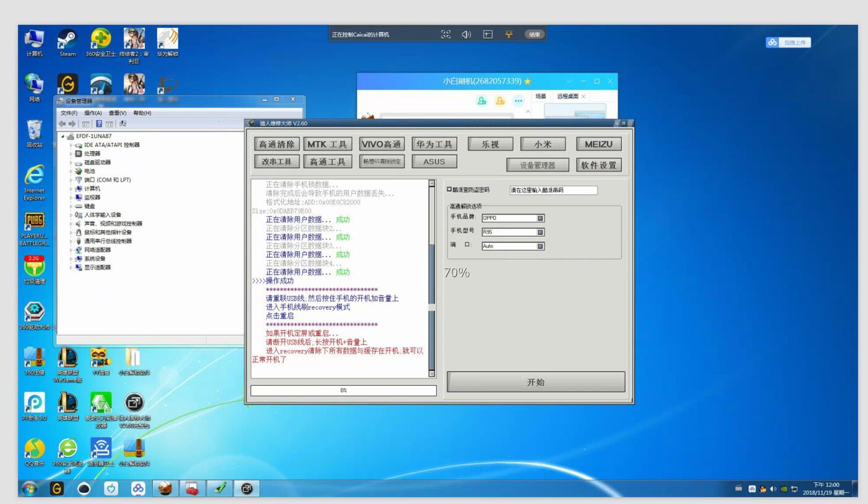Click the fullscreen icon in remote control bar

click(x=445, y=35)
